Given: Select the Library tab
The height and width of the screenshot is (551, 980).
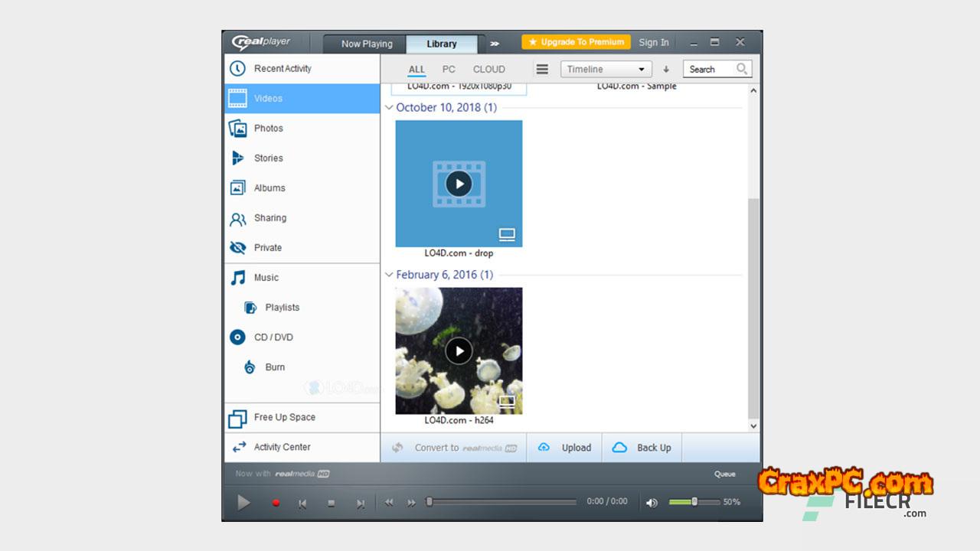Looking at the screenshot, I should [x=442, y=44].
